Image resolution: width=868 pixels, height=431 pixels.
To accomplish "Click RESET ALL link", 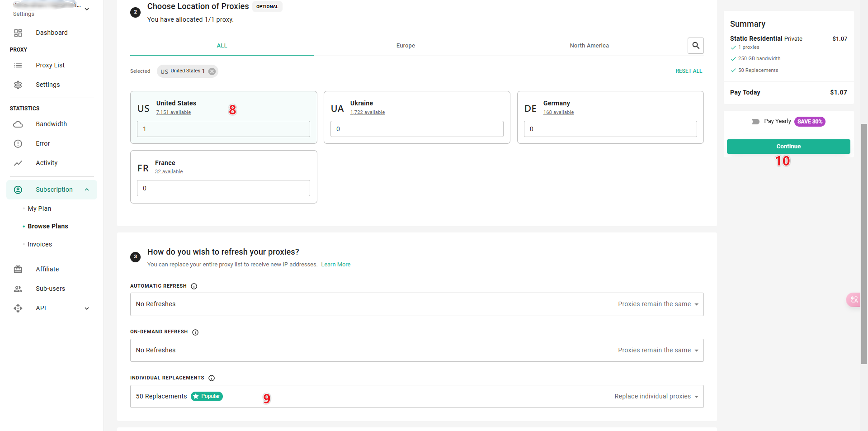I will [689, 71].
